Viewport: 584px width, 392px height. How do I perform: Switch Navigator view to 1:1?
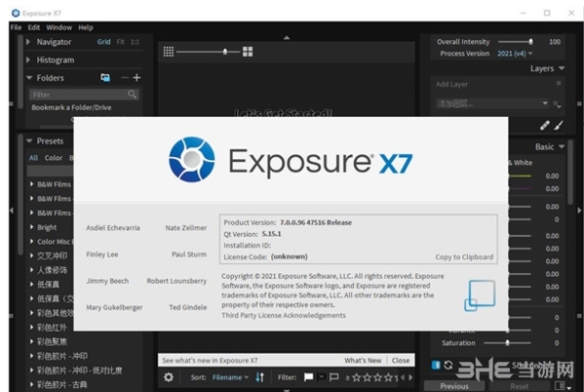135,42
